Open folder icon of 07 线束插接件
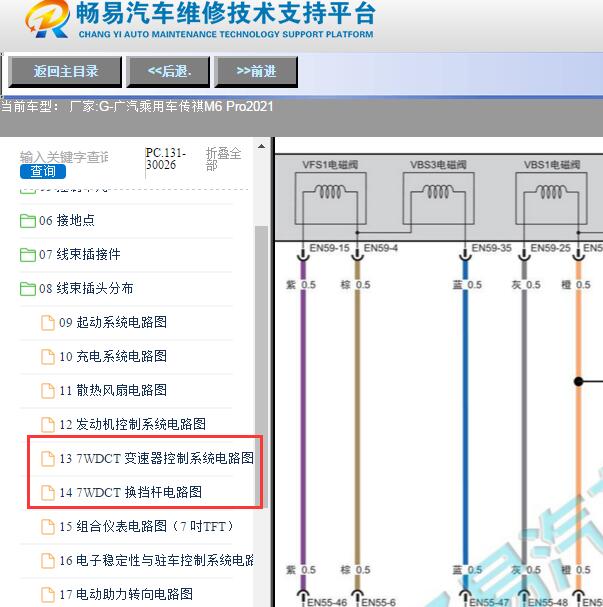603x607 pixels. point(28,255)
